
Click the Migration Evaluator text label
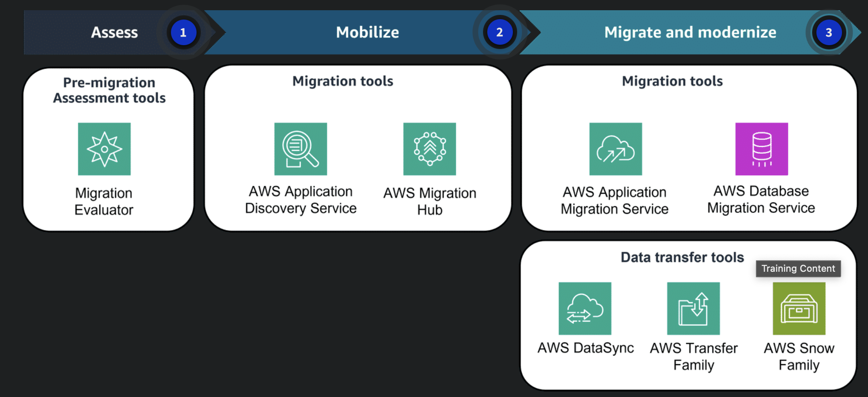click(104, 201)
